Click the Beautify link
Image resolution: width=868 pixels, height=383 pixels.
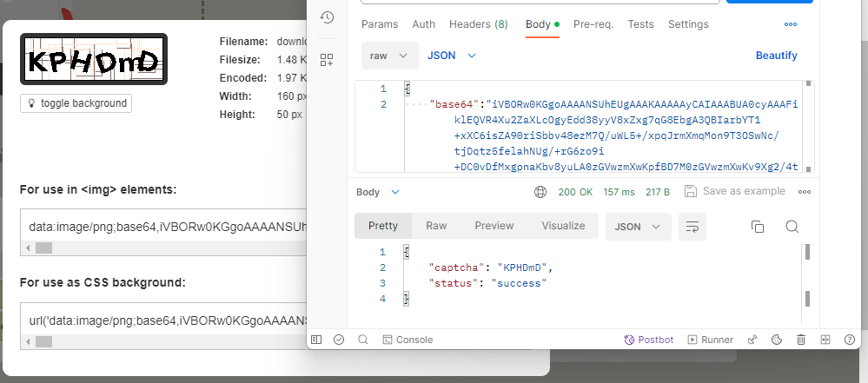pos(776,56)
